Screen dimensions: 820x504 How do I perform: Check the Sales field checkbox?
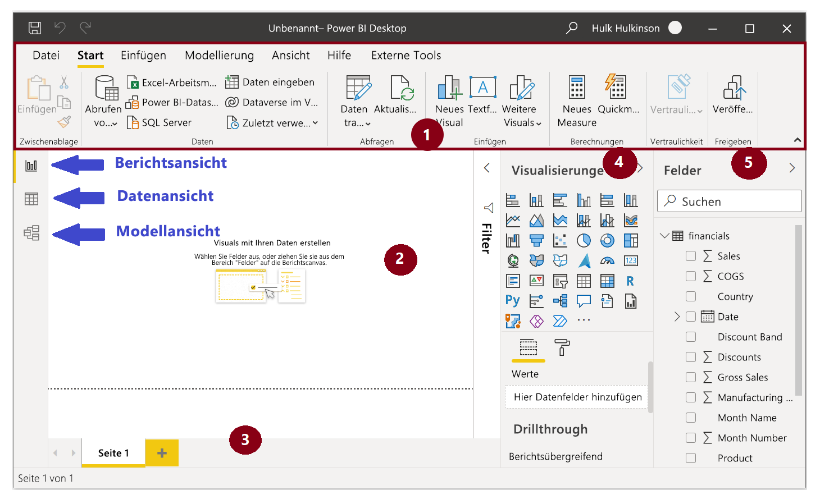(x=691, y=256)
